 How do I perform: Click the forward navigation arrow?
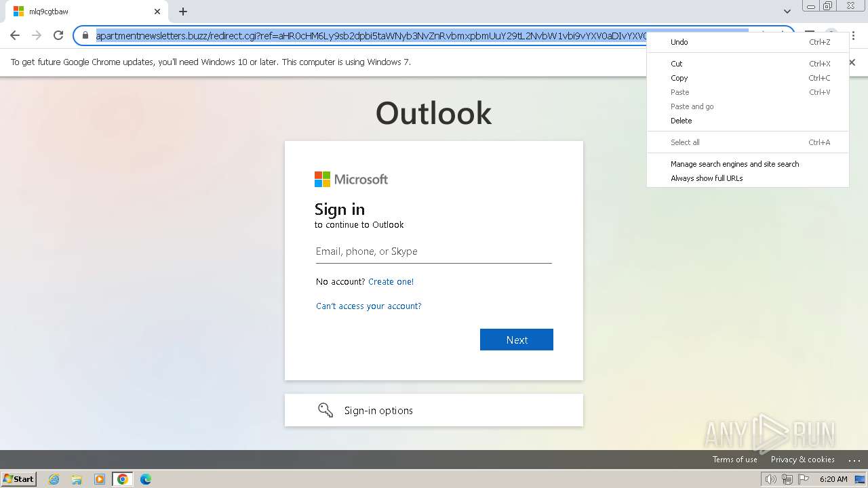[37, 35]
